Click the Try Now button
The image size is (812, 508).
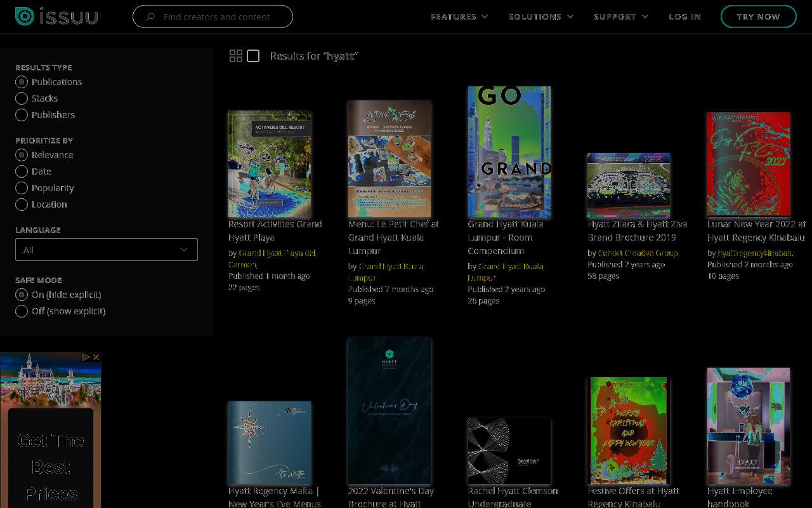pyautogui.click(x=758, y=17)
